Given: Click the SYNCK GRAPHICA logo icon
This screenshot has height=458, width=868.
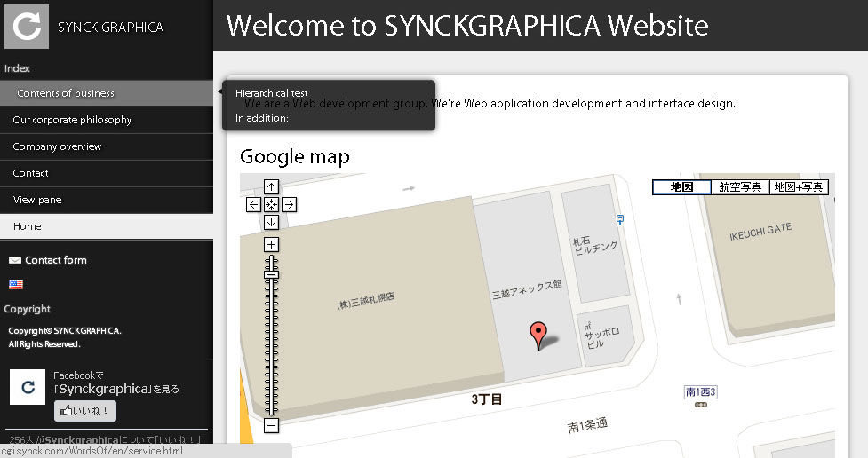Looking at the screenshot, I should pyautogui.click(x=27, y=26).
